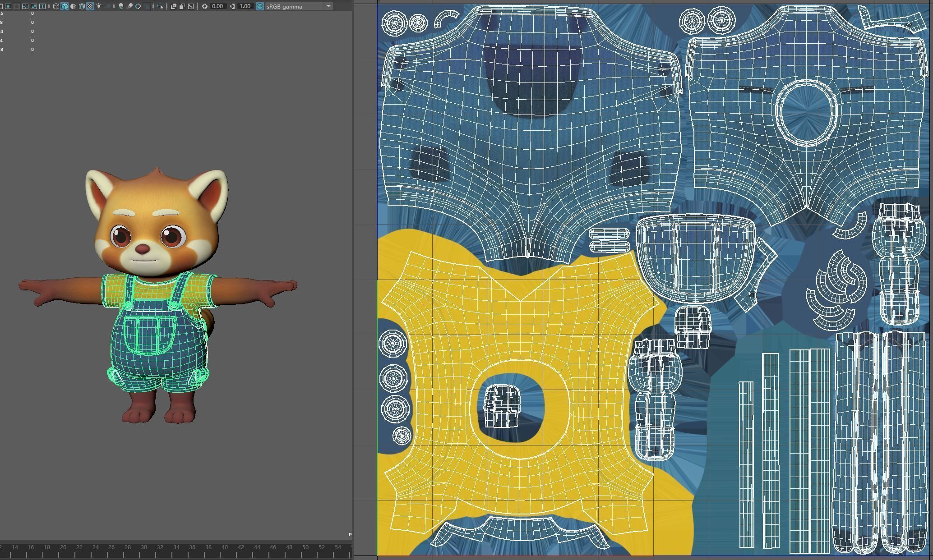Enable wireframe on shaded cube icon

(82, 6)
